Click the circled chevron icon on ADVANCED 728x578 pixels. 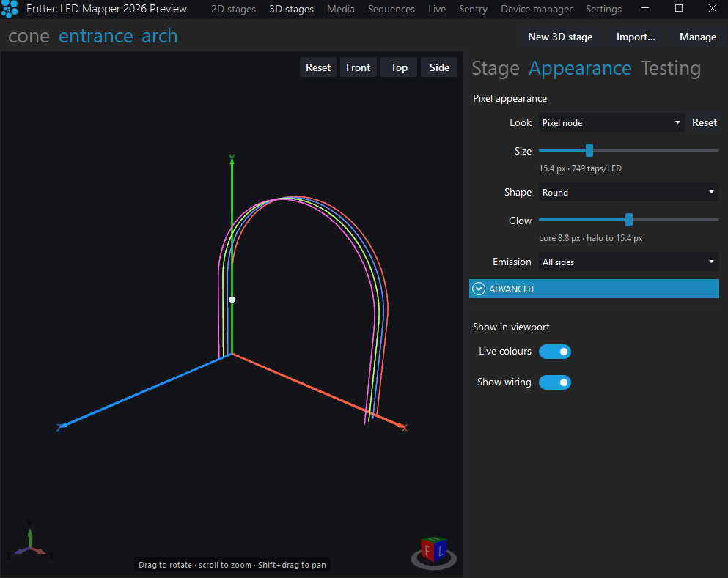(x=479, y=289)
